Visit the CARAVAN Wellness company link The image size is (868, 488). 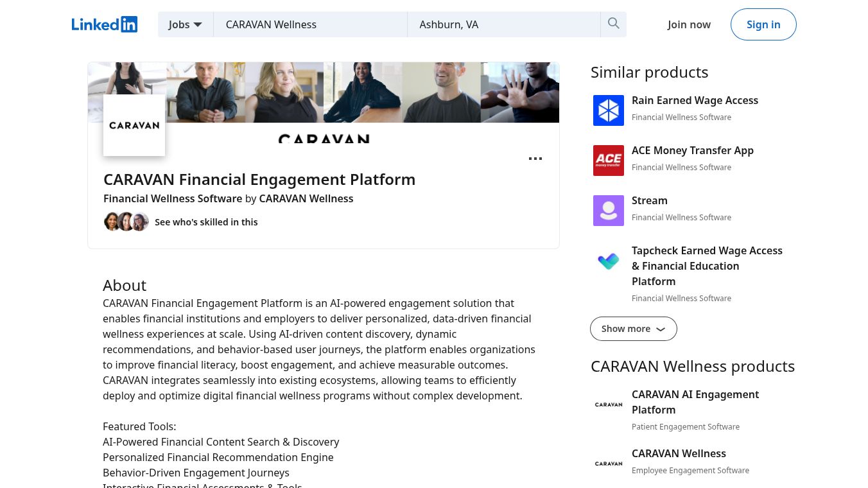click(x=306, y=198)
